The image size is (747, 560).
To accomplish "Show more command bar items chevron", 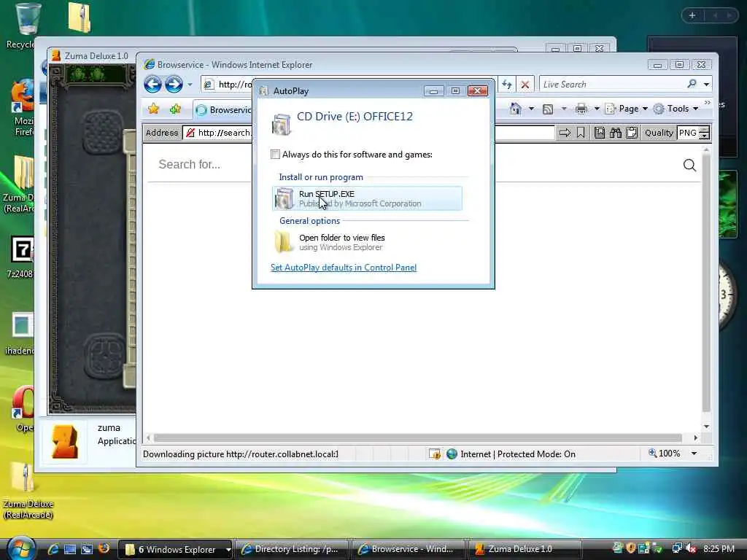I will 708,103.
